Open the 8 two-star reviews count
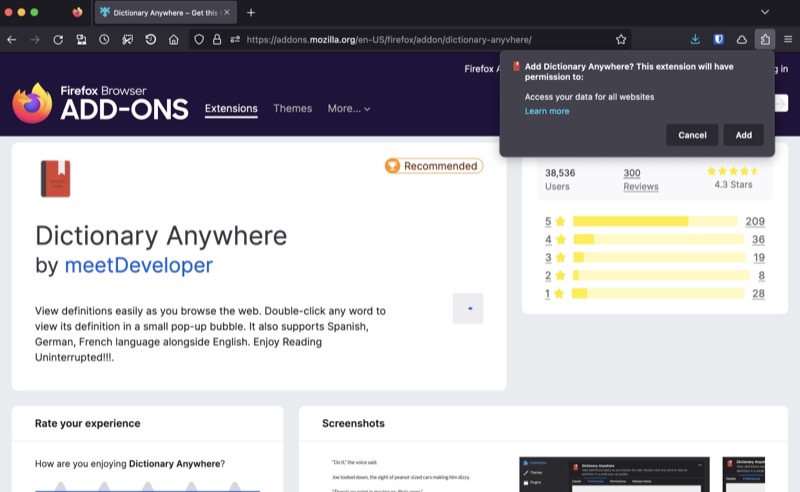Image resolution: width=800 pixels, height=492 pixels. pyautogui.click(x=761, y=276)
